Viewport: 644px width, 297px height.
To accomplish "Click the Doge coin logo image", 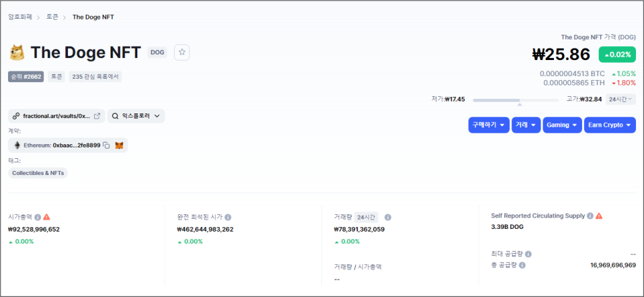I will click(x=17, y=52).
